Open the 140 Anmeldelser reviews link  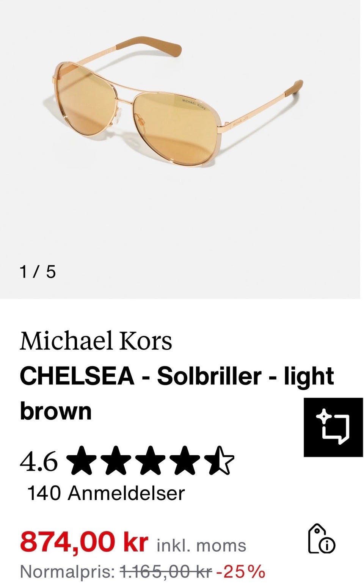106,493
